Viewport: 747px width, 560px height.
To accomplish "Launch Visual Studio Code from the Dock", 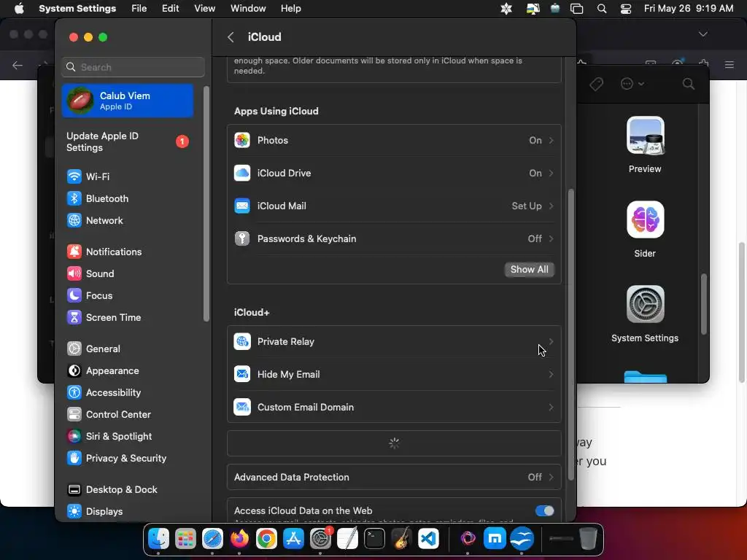I will tap(428, 539).
